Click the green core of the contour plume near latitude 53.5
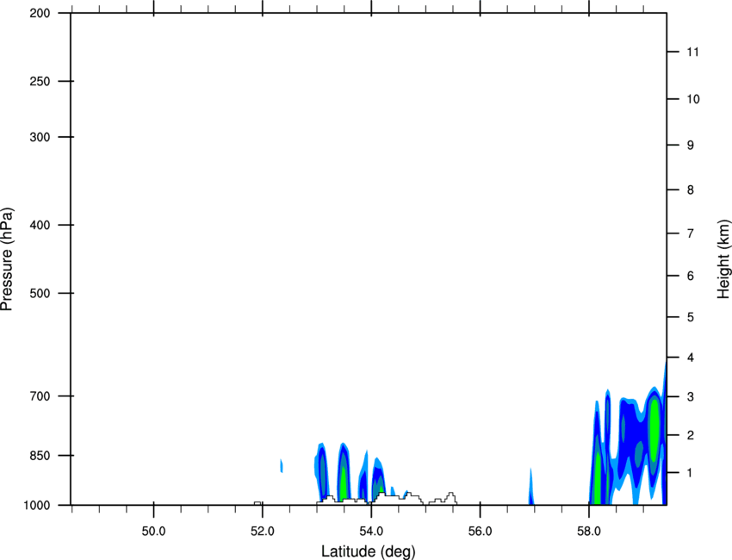 coord(344,483)
